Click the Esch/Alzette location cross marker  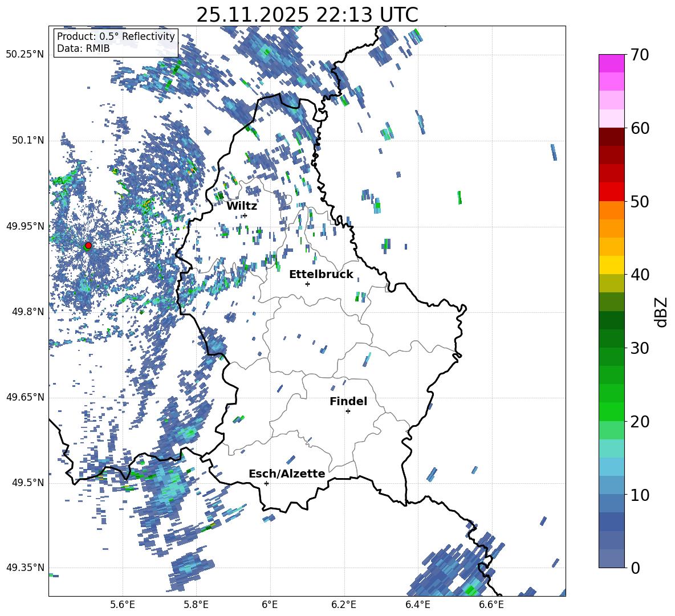coord(266,483)
